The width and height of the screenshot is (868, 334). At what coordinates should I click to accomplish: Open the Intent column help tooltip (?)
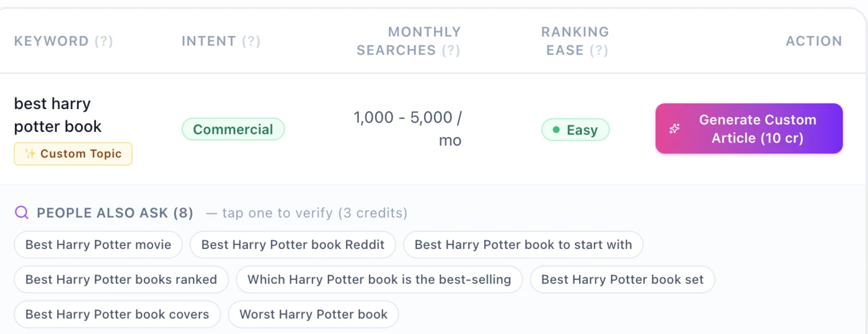(x=251, y=42)
